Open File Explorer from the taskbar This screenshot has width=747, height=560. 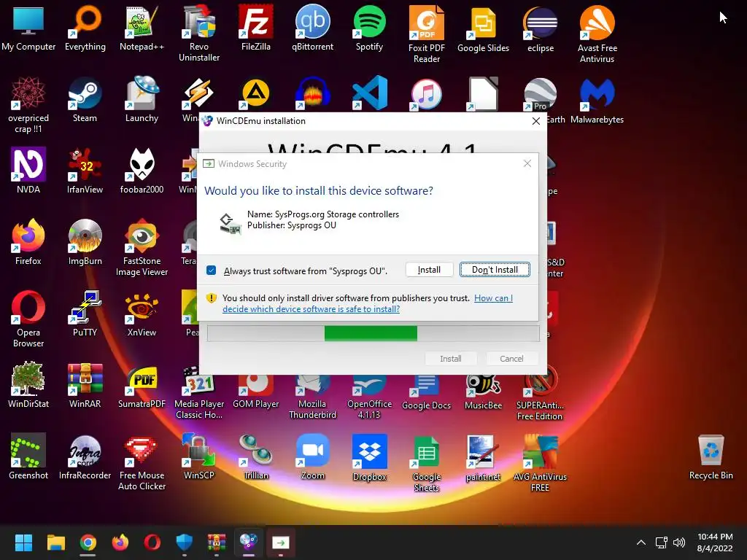coord(55,542)
